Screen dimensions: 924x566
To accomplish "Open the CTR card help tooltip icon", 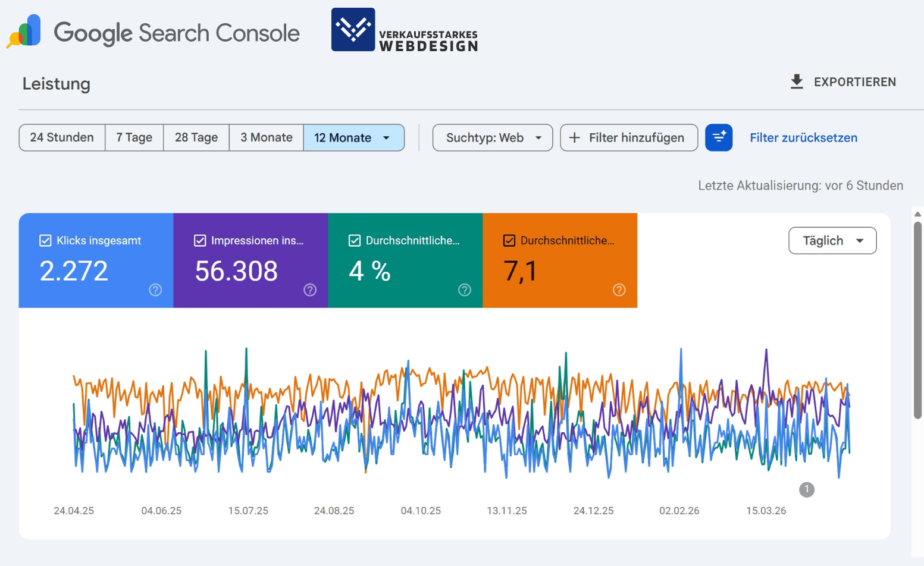I will 465,290.
